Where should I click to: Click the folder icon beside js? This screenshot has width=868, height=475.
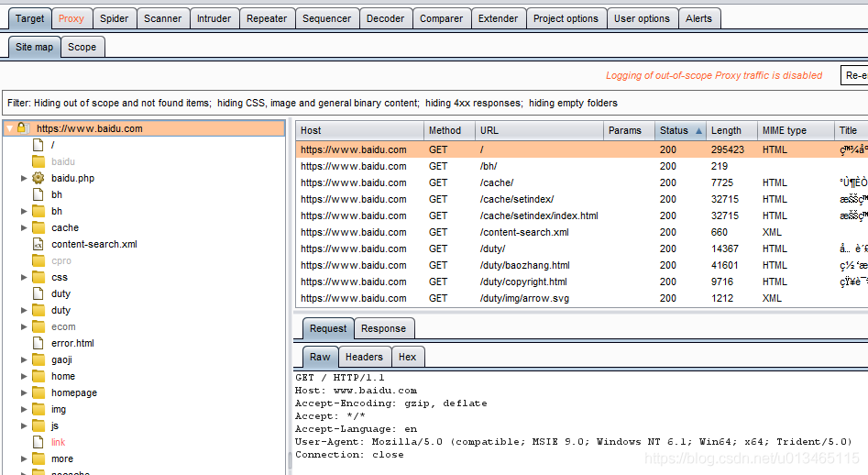click(38, 425)
